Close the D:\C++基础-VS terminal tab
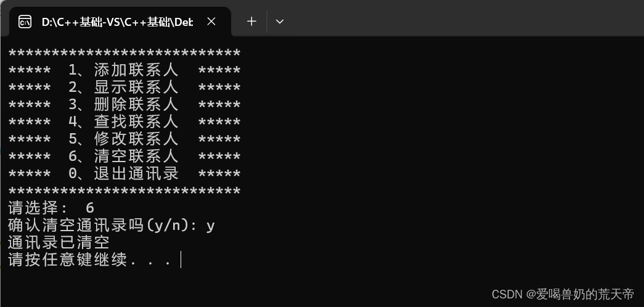The height and width of the screenshot is (307, 644). 211,22
